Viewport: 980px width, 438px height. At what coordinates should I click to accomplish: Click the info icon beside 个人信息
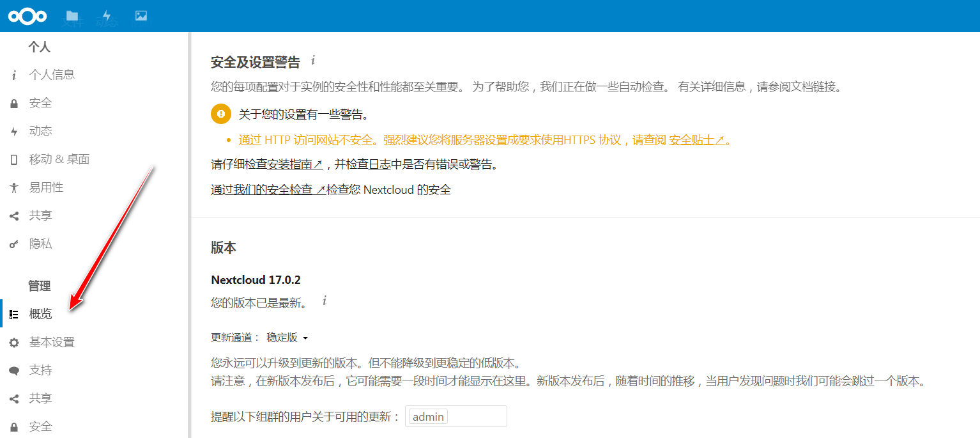(14, 75)
